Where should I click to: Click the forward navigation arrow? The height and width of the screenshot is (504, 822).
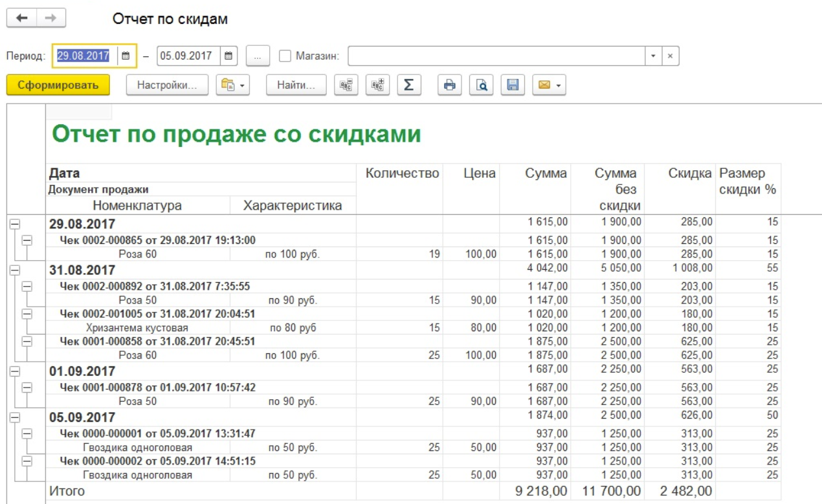coord(50,19)
